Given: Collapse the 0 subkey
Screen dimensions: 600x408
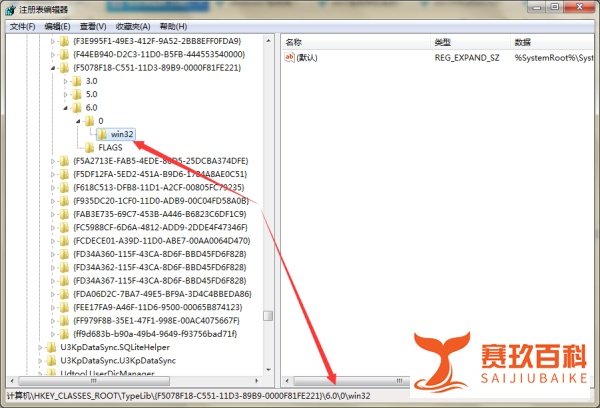Looking at the screenshot, I should pyautogui.click(x=78, y=121).
